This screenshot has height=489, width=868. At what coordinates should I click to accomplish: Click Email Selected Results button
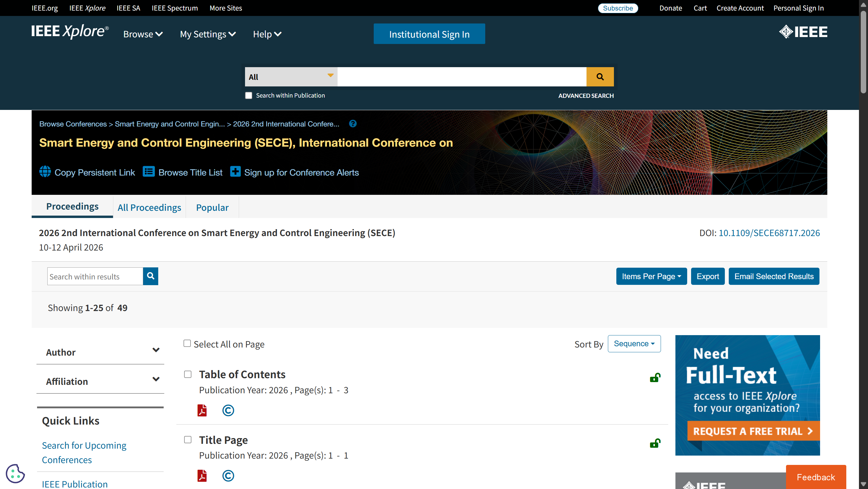click(x=774, y=276)
